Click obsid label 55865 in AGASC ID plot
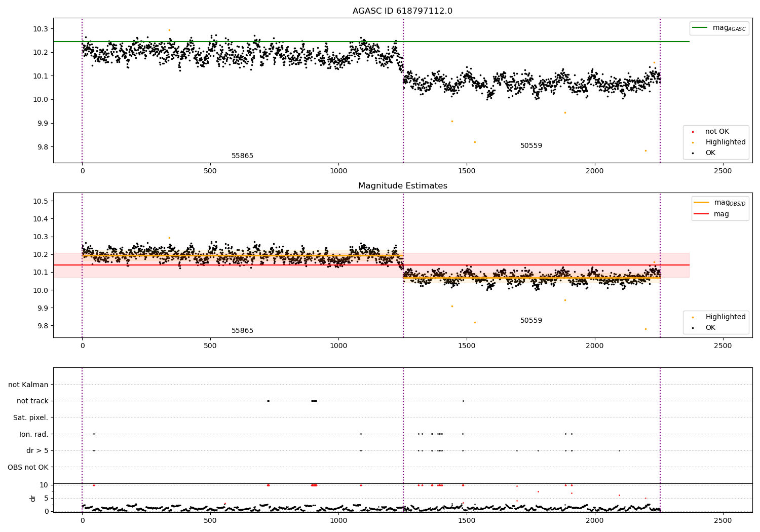Screen dimensions: 760x532 tap(242, 156)
